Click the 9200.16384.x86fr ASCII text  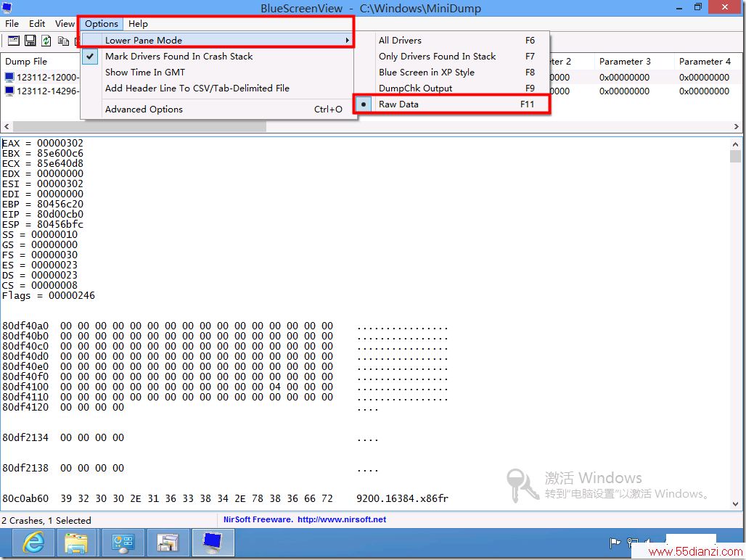[x=403, y=498]
